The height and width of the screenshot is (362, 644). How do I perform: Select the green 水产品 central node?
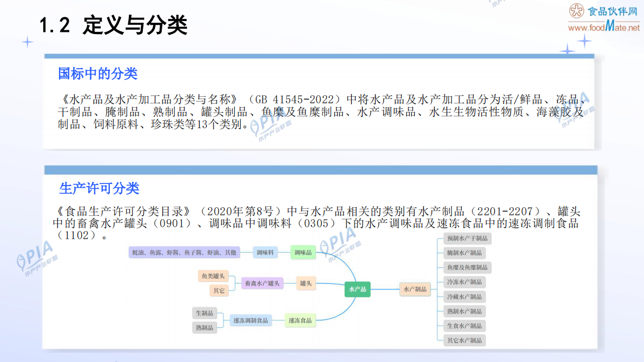coord(357,289)
